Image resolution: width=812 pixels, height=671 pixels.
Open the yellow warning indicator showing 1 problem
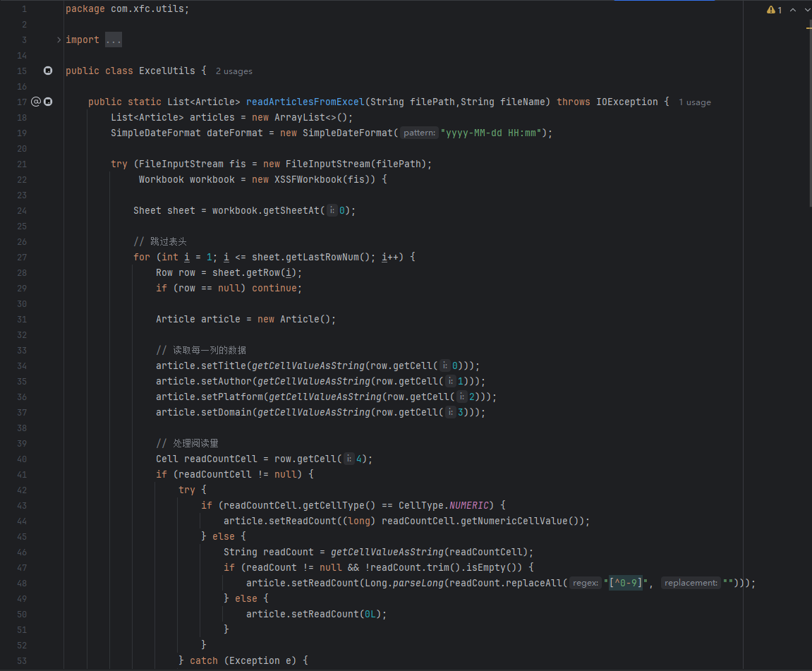click(774, 10)
